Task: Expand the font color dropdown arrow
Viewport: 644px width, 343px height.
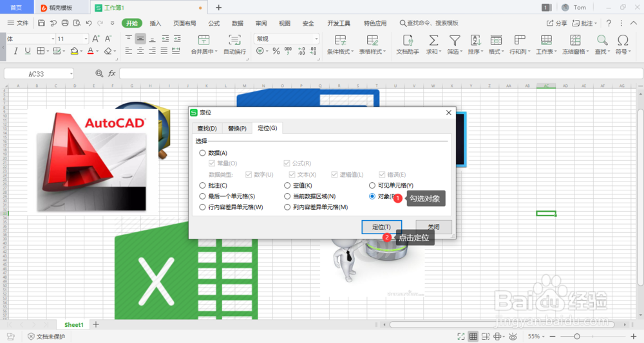Action: 97,51
